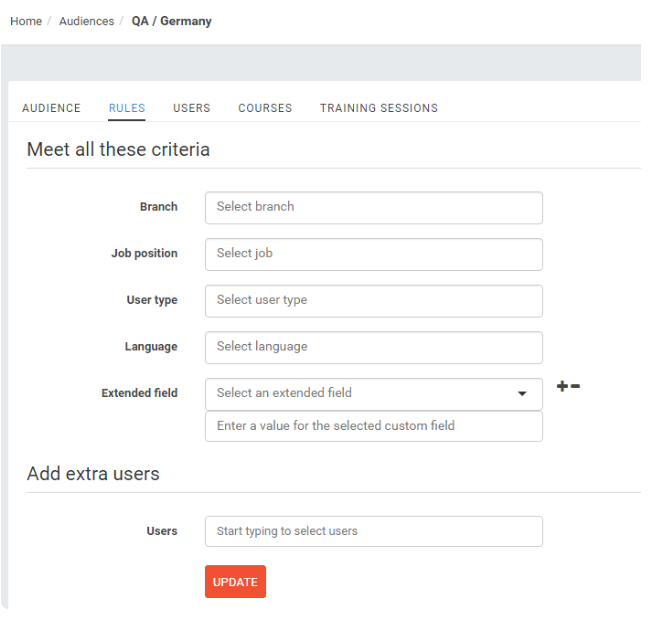The width and height of the screenshot is (653, 617).
Task: Remove extended field row with minus icon
Action: [575, 386]
